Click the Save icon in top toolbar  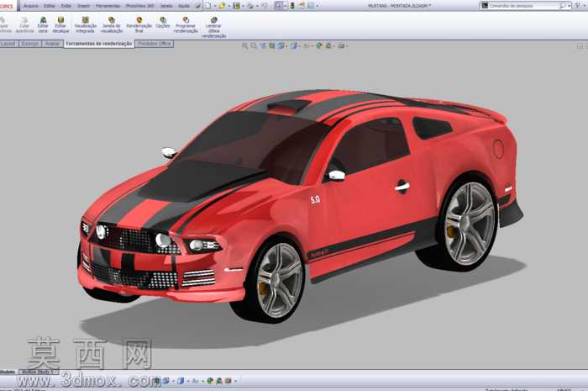236,6
